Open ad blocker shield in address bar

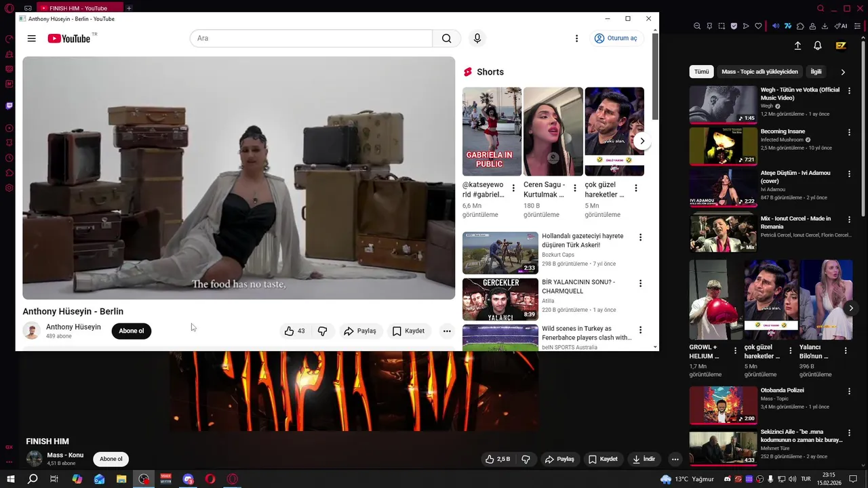pyautogui.click(x=734, y=26)
